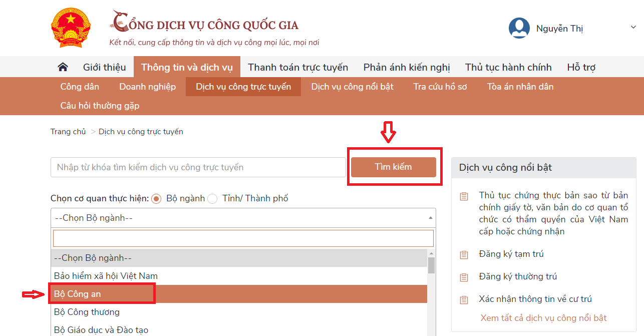
Task: Open the user avatar icon
Action: pyautogui.click(x=519, y=29)
